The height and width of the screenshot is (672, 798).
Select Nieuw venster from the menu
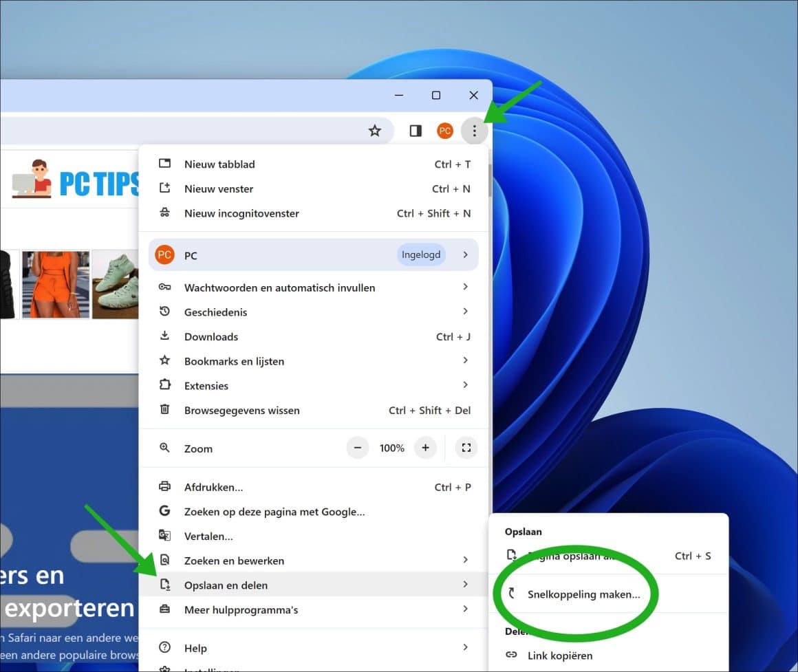tap(217, 188)
